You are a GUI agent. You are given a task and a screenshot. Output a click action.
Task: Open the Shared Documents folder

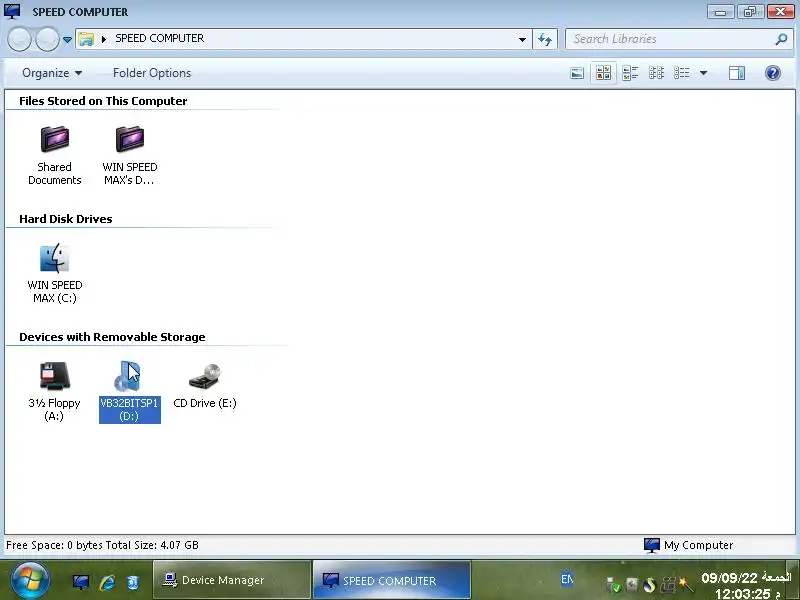pos(55,155)
